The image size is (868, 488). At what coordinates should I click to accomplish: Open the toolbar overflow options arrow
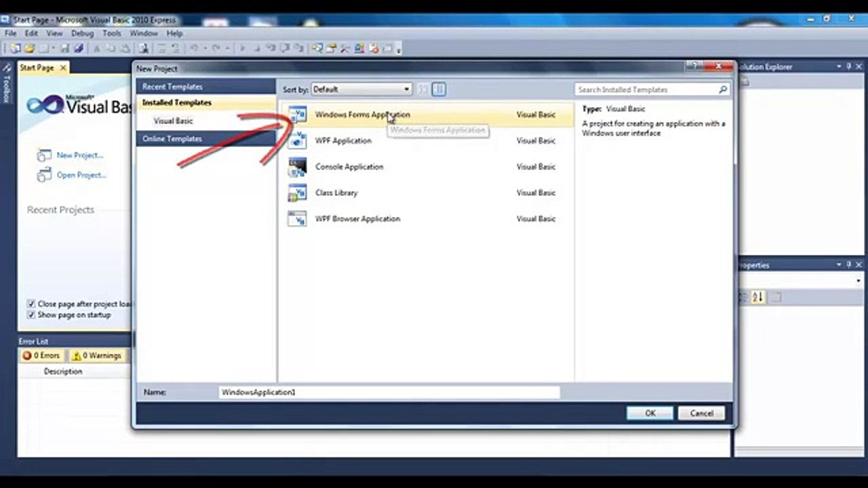point(398,49)
